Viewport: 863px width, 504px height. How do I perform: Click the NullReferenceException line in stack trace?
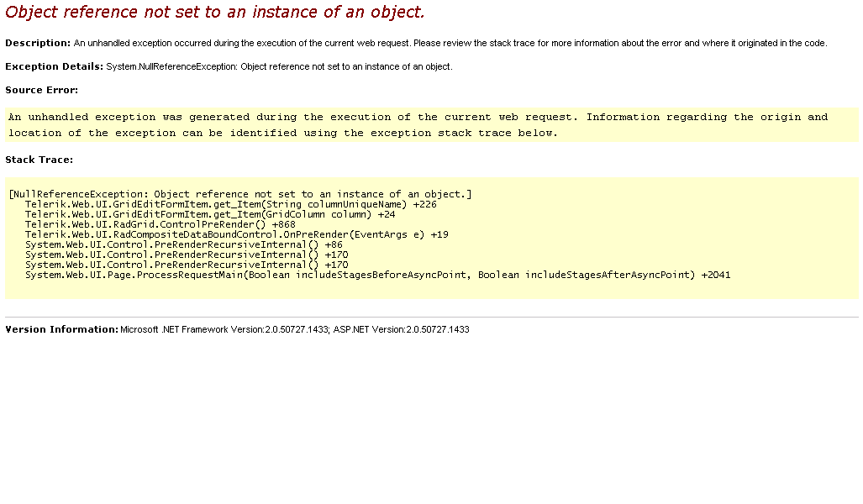tap(240, 194)
